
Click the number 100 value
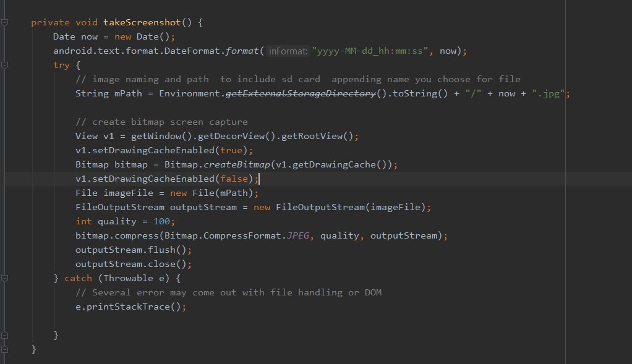coord(161,221)
